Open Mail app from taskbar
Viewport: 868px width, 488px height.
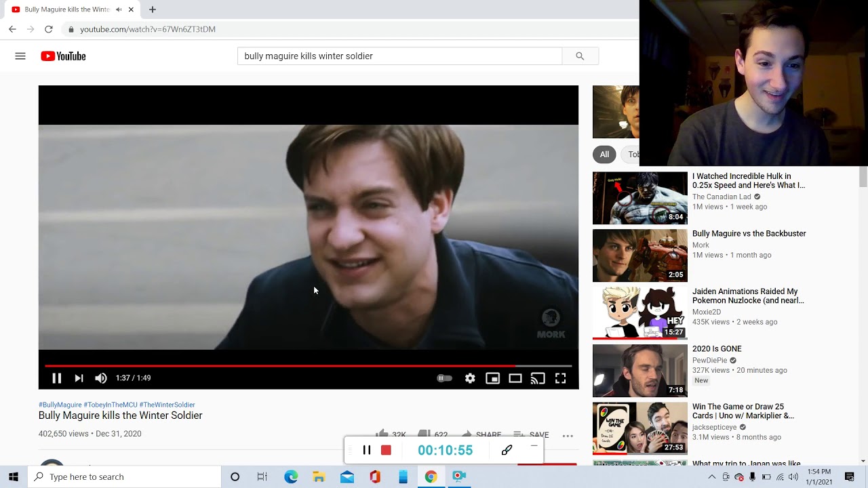click(x=347, y=476)
